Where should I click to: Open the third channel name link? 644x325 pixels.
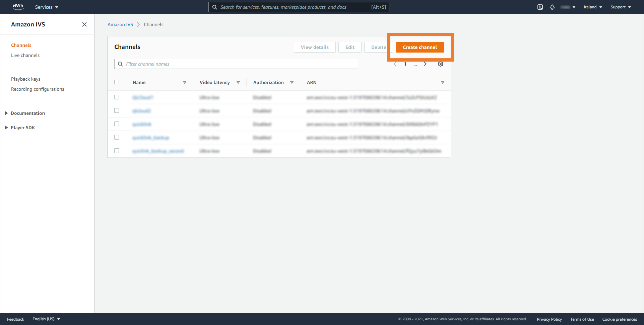[142, 124]
